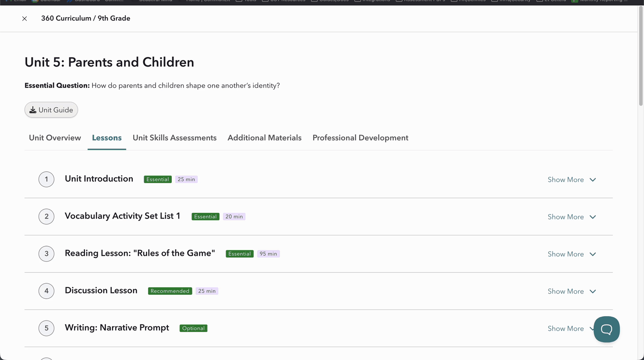Click the Essential badge on Unit Introduction
The image size is (644, 360).
tap(158, 179)
